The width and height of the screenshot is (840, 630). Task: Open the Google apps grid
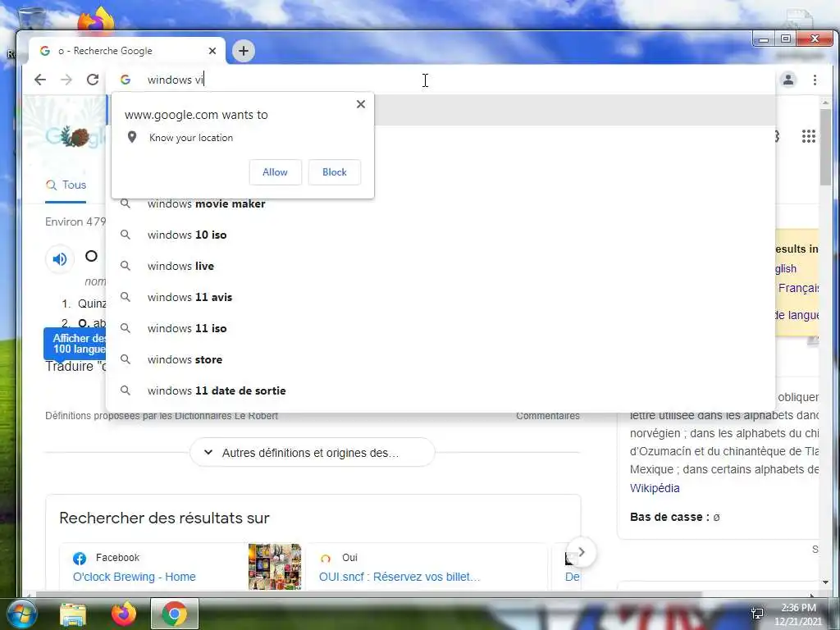(808, 137)
